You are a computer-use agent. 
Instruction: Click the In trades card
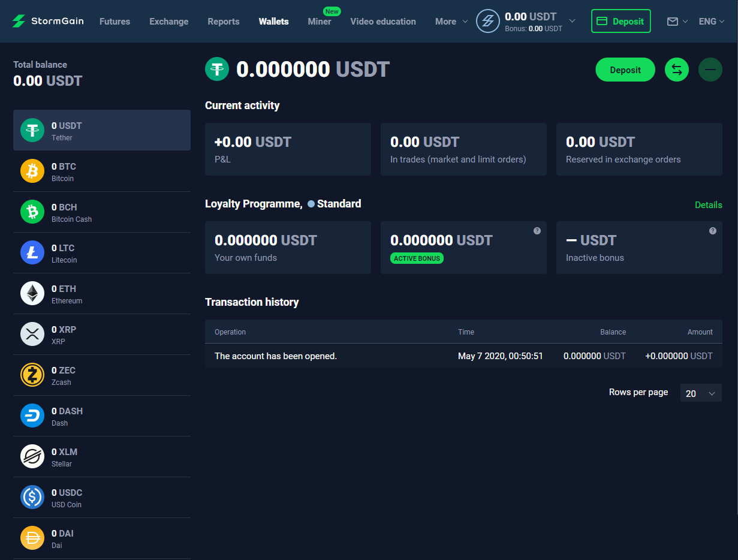coord(463,149)
